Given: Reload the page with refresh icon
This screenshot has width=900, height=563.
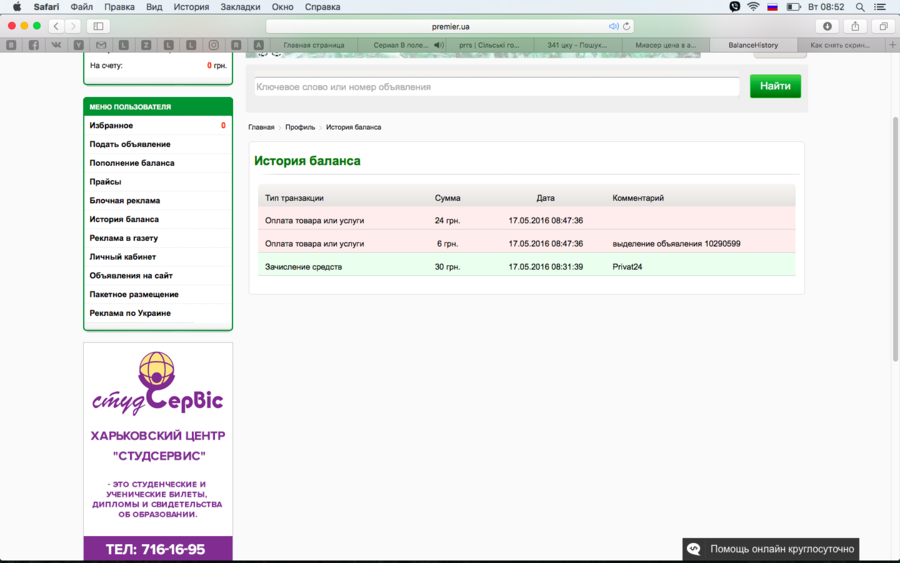Looking at the screenshot, I should [x=627, y=26].
